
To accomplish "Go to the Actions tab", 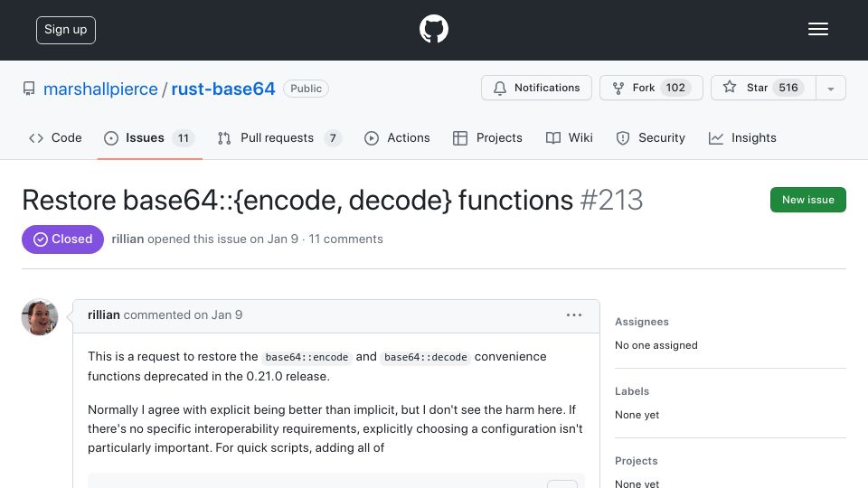I will (397, 137).
